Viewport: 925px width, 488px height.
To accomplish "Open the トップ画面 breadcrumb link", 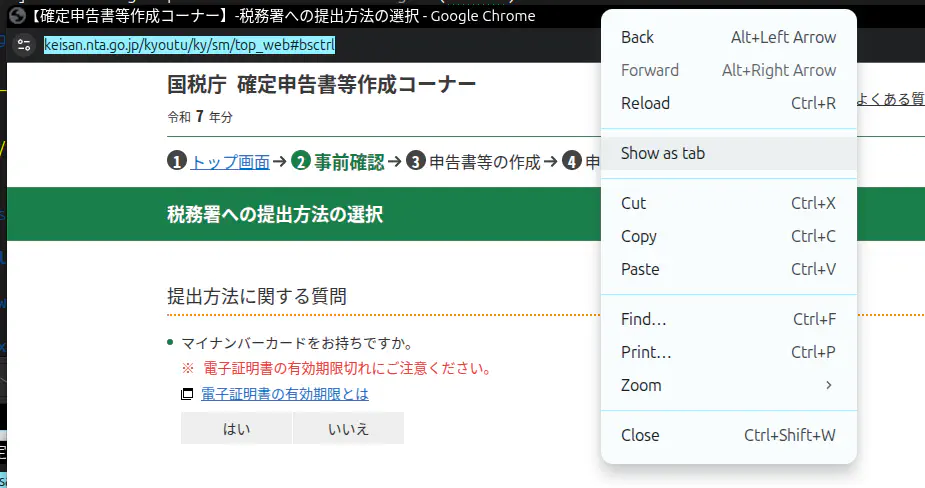I will click(230, 162).
